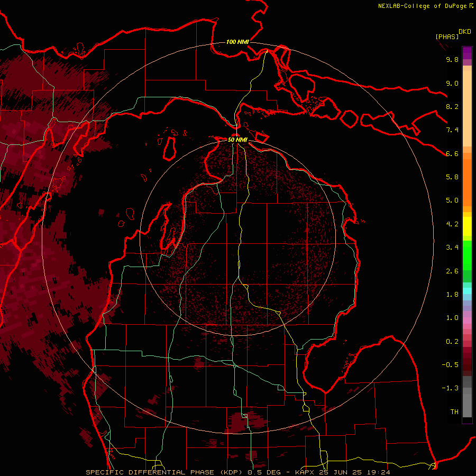The height and width of the screenshot is (476, 476).
Task: Pick the yellow segment of the color bar
Action: coord(467,226)
